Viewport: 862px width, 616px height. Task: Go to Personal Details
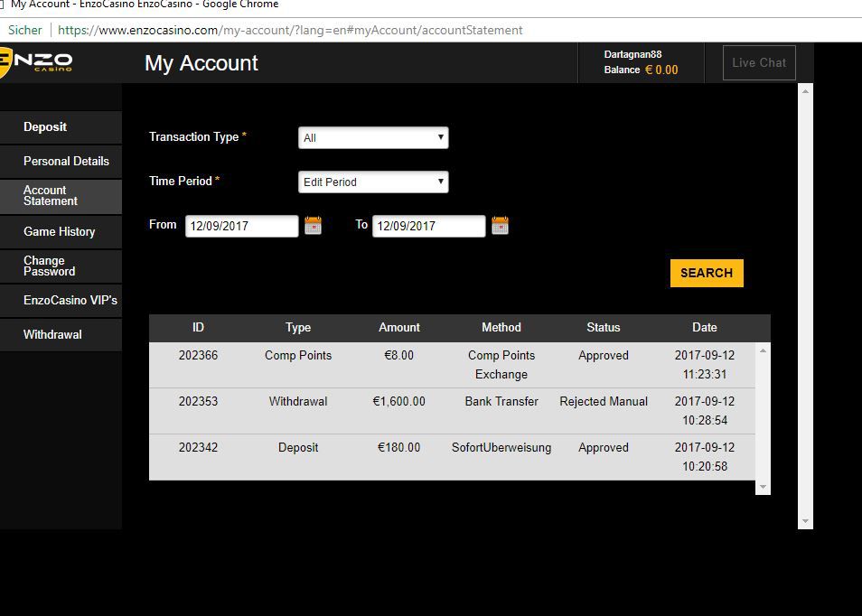click(61, 162)
